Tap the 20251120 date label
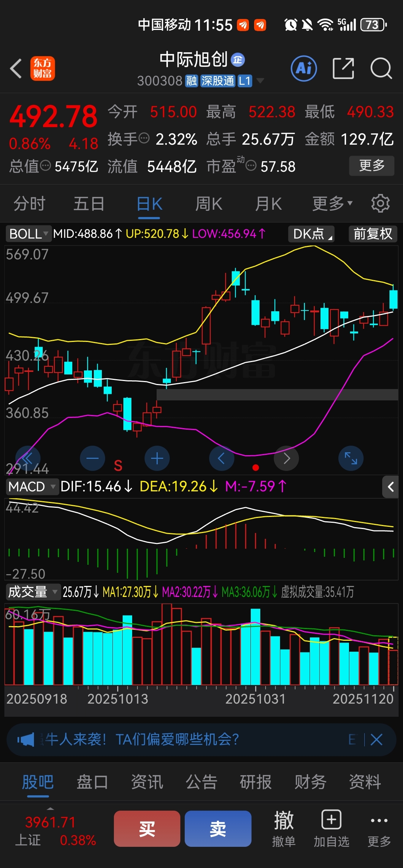The image size is (403, 868). 363,699
